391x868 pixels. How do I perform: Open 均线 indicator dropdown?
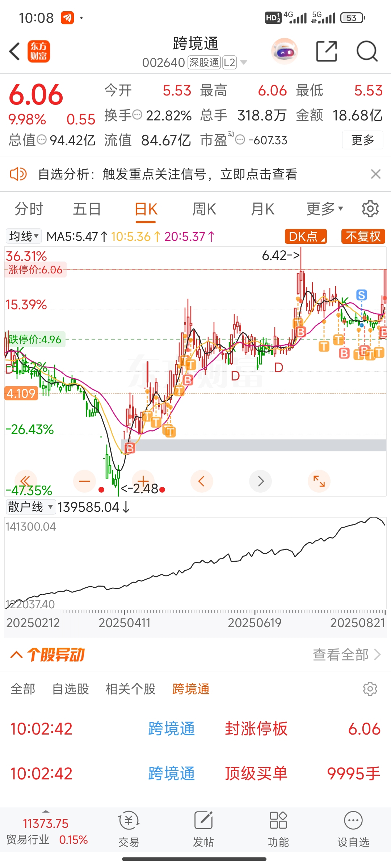[x=24, y=237]
